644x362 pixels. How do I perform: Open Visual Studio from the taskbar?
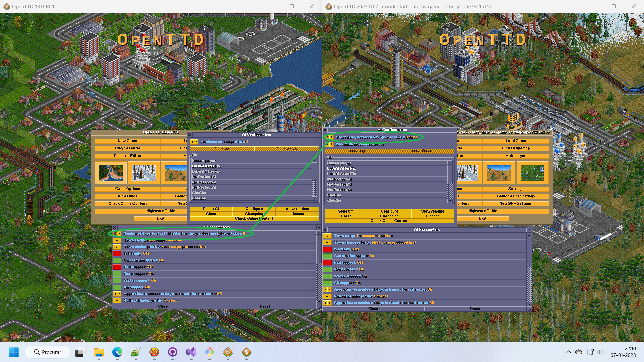[x=191, y=352]
